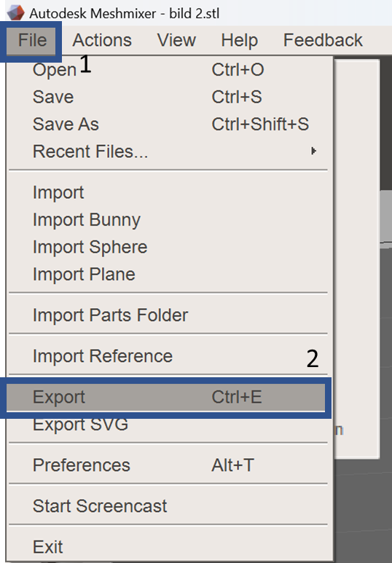Expand the Recent Files submenu arrow
Screen dimensions: 392x563
[313, 151]
